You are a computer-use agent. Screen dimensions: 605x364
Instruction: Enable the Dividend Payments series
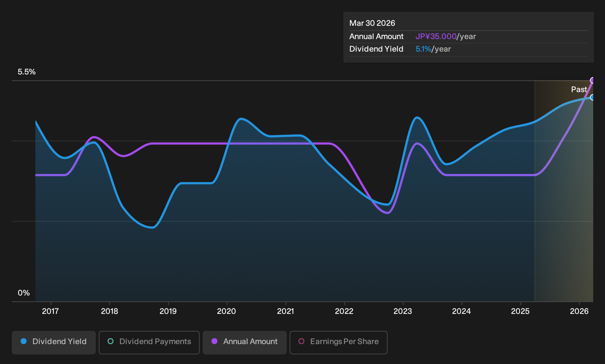point(149,342)
